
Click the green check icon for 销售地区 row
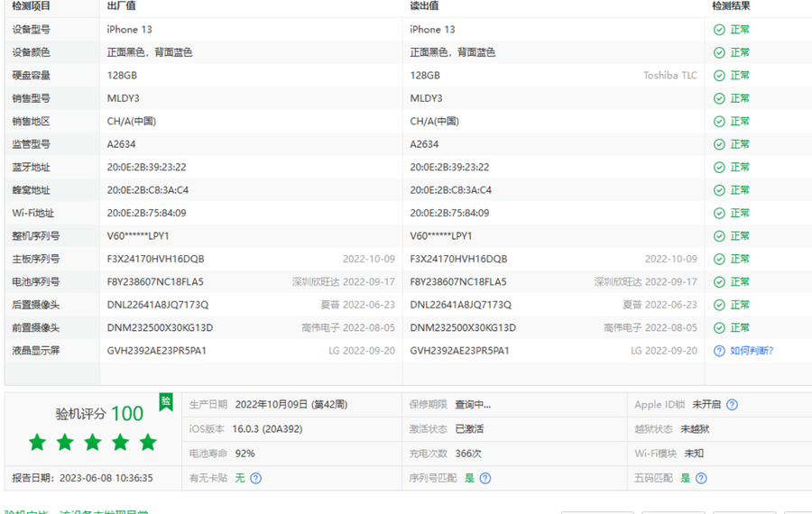click(x=719, y=121)
